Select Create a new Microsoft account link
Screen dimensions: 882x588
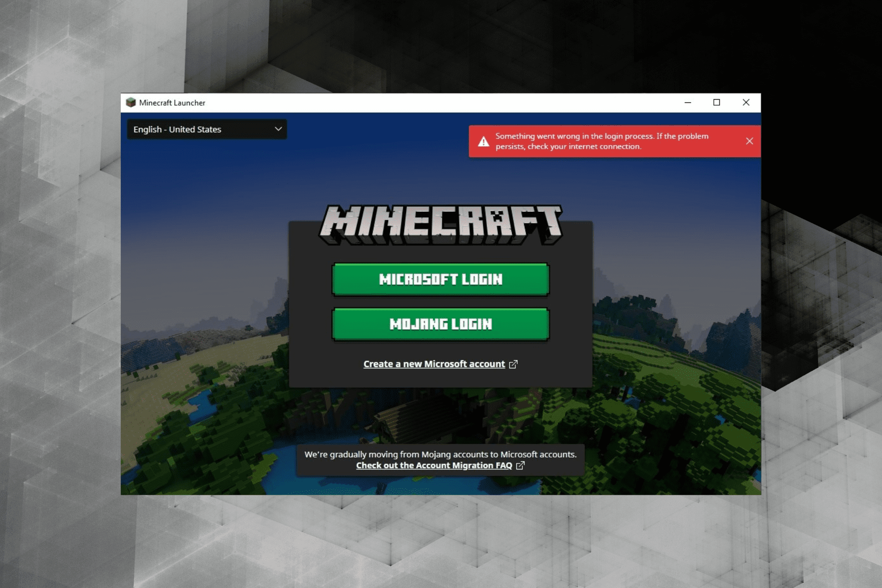coord(441,363)
